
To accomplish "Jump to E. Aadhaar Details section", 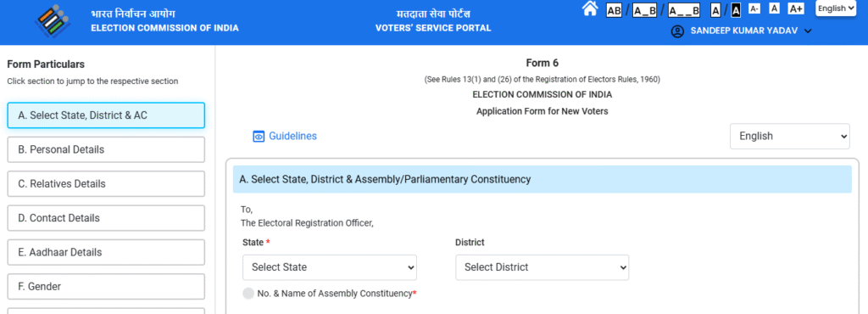I will coord(106,253).
